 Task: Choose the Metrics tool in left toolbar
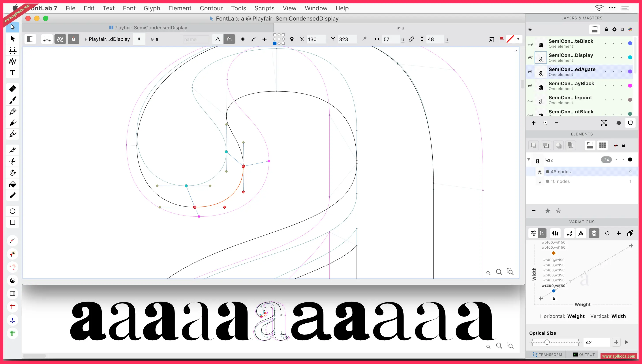point(13,50)
